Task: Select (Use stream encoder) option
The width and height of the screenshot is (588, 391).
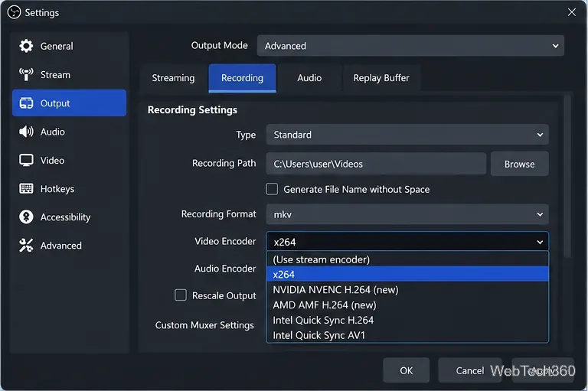Action: (407, 259)
